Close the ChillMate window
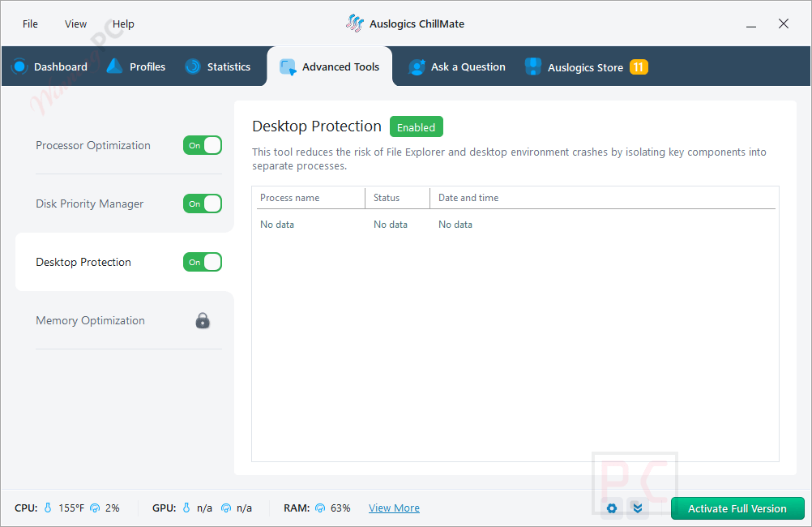Screen dimensions: 812x527 click(784, 24)
